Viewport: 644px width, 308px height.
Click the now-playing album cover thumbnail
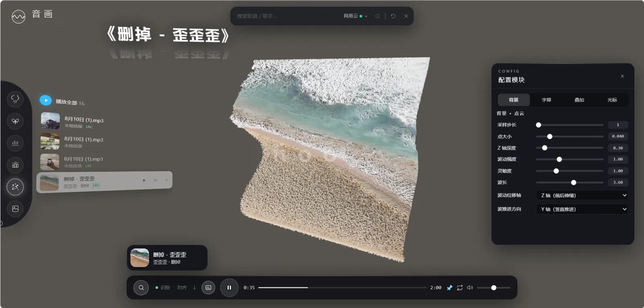point(140,258)
